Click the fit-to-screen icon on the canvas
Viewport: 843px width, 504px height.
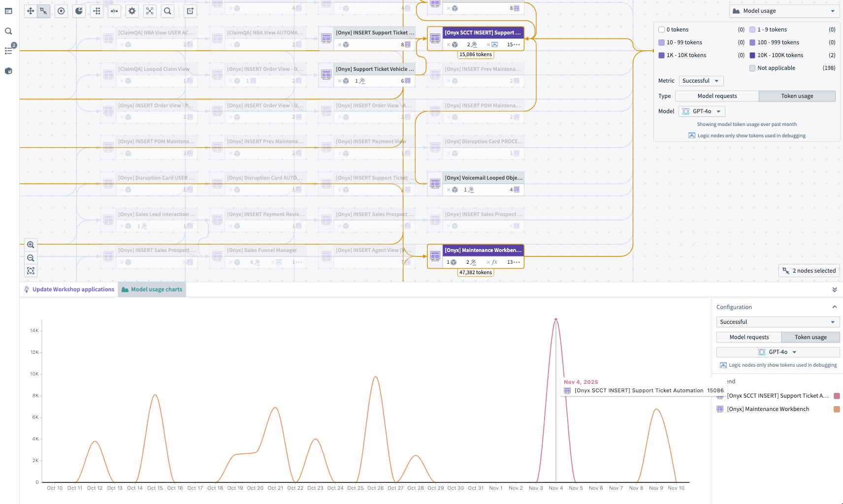31,271
